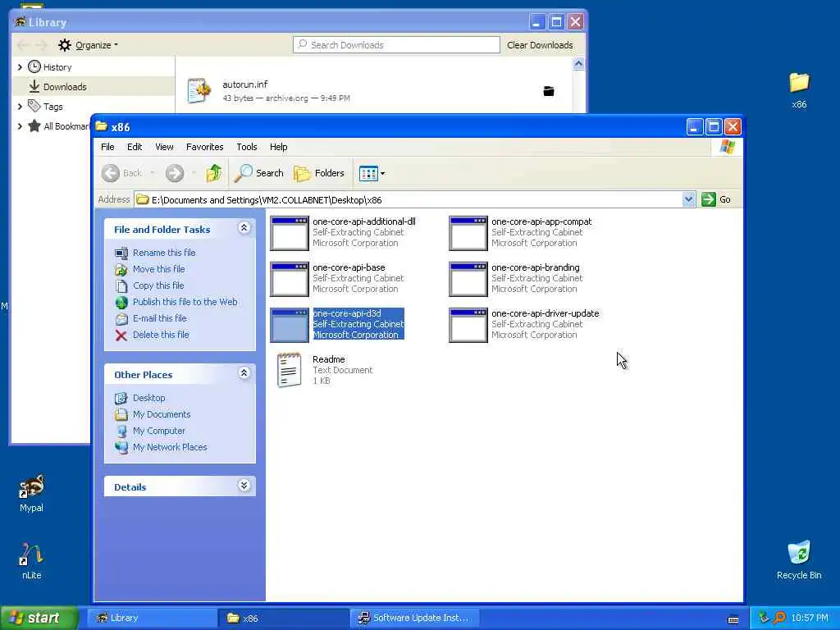Expand Tags tree item in Library

[20, 107]
